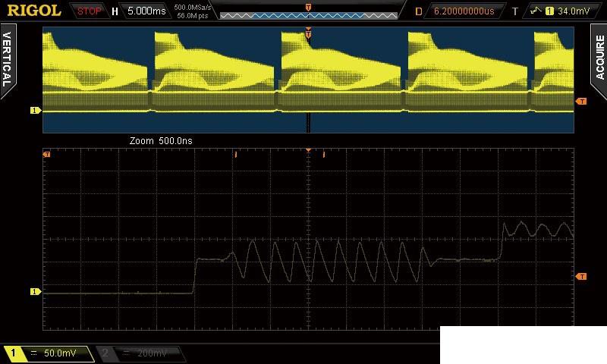The width and height of the screenshot is (607, 364).
Task: Open the 34.0mV trigger level setting
Action: (x=573, y=11)
